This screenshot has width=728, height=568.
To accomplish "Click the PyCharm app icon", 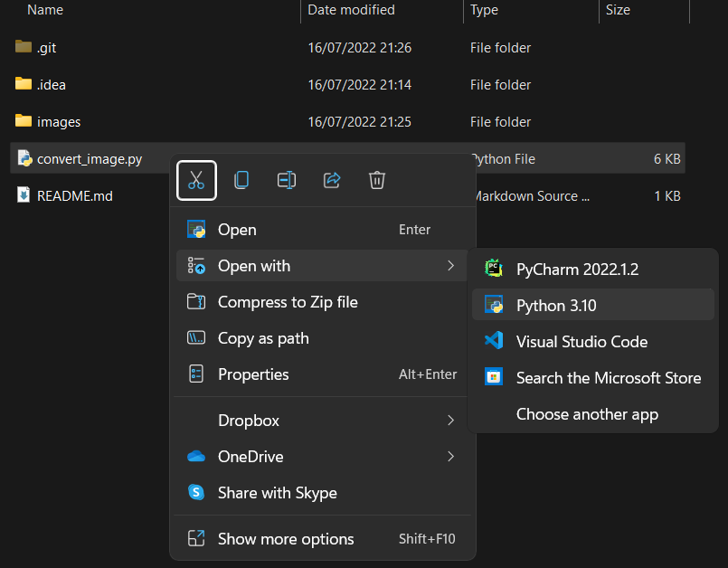I will [494, 269].
